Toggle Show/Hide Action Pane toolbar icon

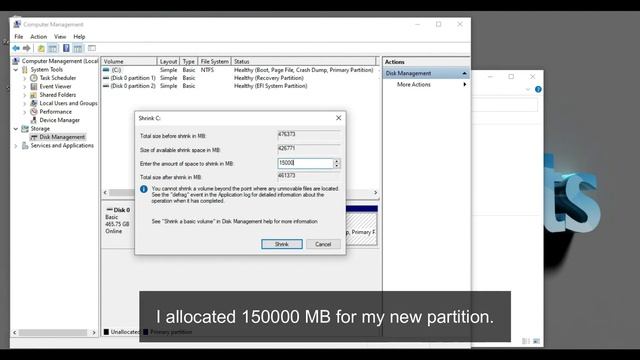(78, 48)
